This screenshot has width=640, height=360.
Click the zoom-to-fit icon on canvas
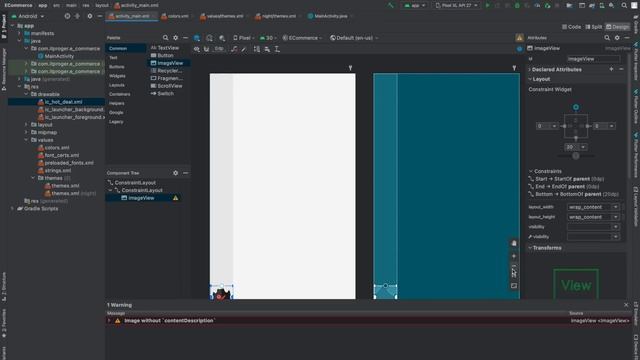click(x=514, y=286)
